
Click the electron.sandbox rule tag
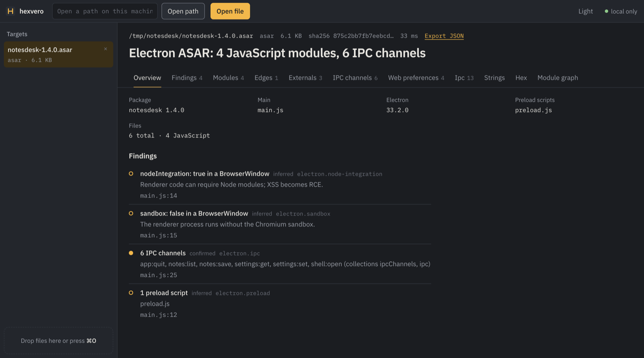point(303,214)
